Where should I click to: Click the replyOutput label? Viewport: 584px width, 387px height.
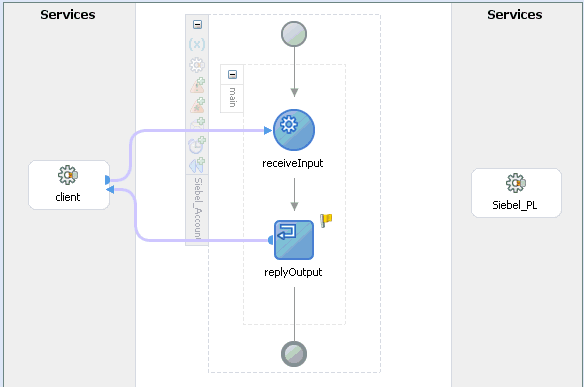pos(293,272)
